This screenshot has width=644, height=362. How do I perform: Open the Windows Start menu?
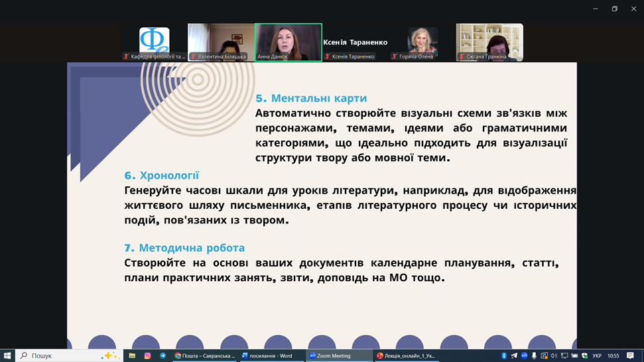(7, 356)
